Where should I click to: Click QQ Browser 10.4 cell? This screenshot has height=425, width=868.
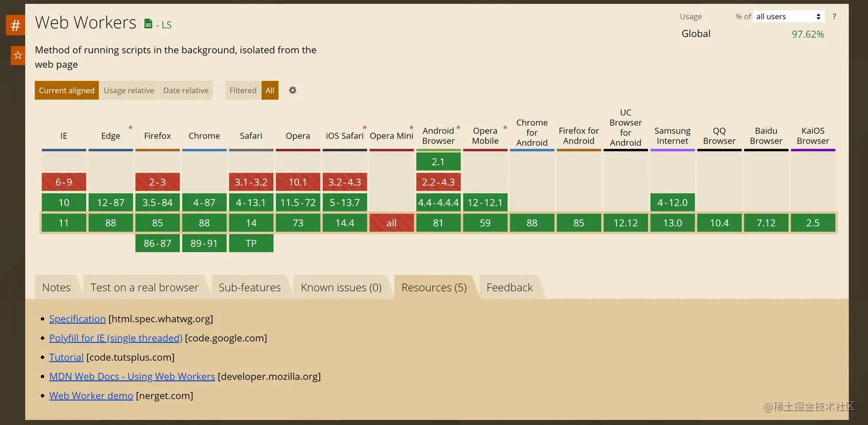[x=719, y=223]
